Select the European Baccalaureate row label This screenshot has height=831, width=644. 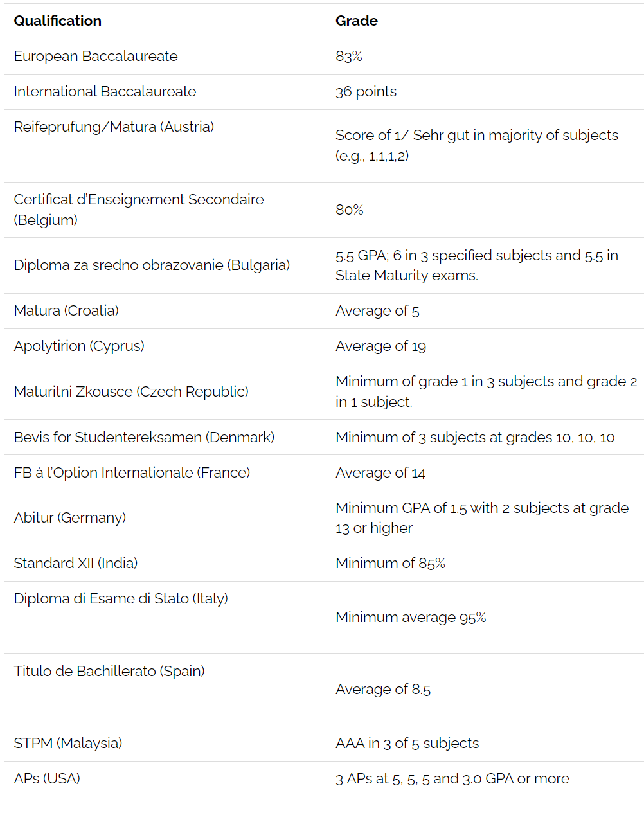[x=96, y=57]
